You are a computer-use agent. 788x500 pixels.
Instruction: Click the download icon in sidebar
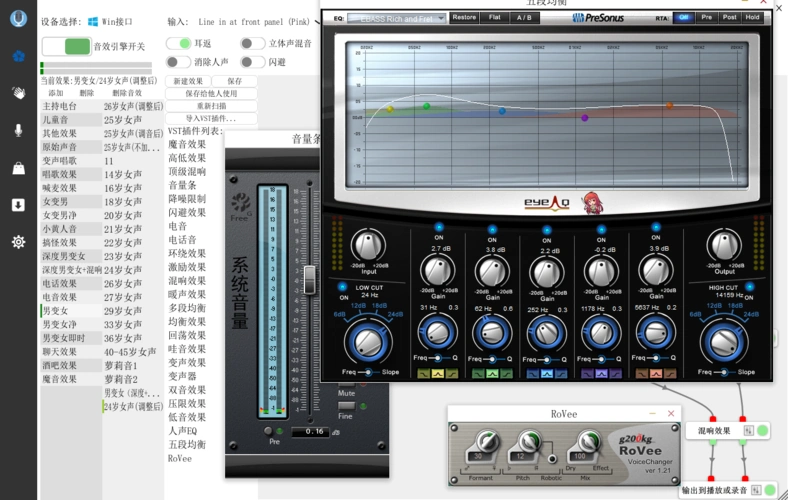click(x=18, y=204)
